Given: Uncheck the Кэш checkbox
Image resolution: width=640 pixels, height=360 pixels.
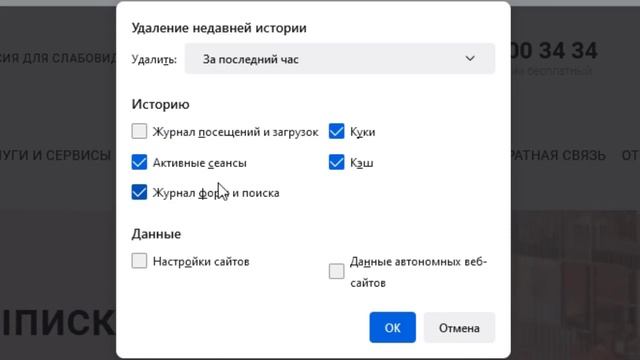Looking at the screenshot, I should coord(336,162).
